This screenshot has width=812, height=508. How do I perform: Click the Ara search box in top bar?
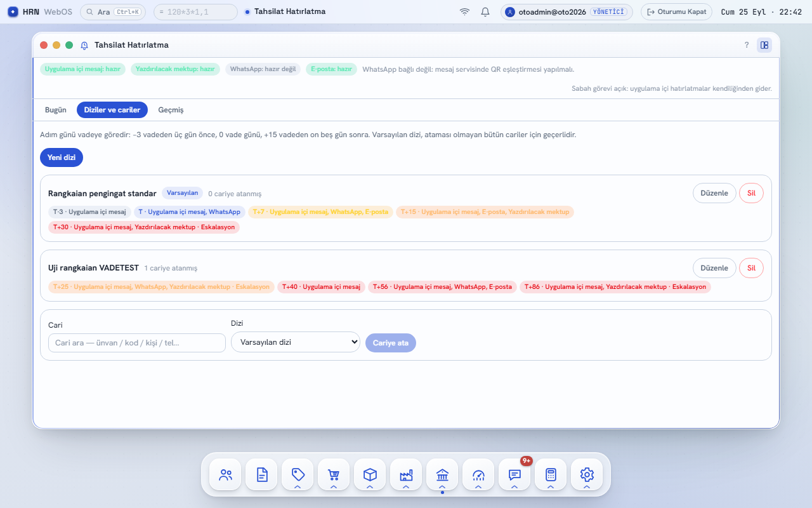coord(114,12)
